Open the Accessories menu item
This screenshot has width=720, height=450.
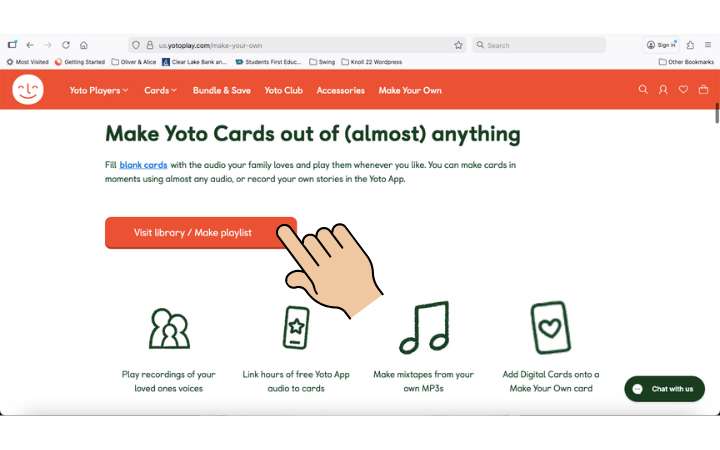[340, 90]
